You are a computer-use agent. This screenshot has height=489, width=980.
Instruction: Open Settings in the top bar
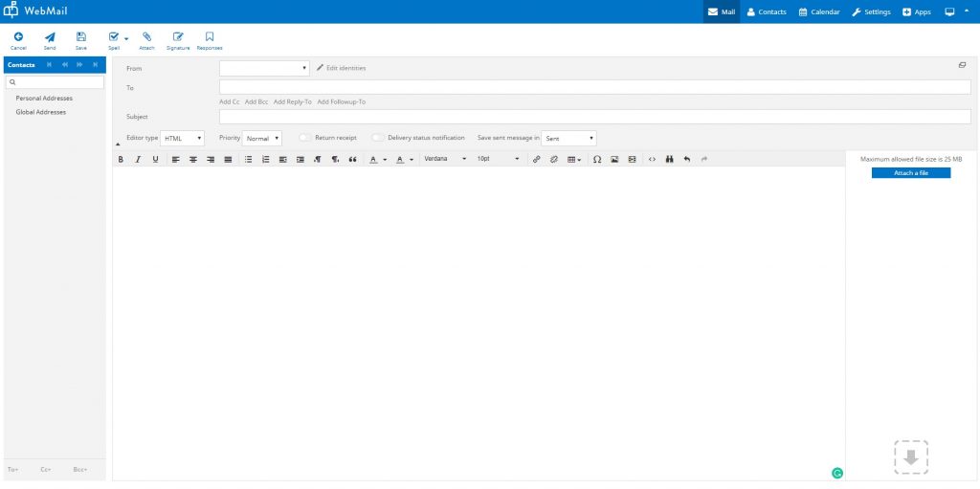871,11
